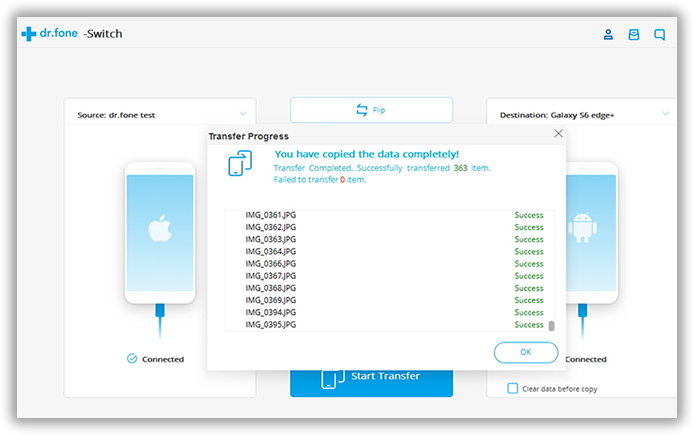Click the Android robot on destination phone

[582, 229]
